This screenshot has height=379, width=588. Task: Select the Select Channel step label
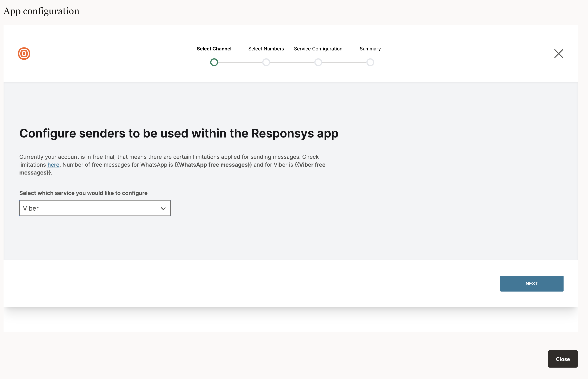[x=214, y=49]
